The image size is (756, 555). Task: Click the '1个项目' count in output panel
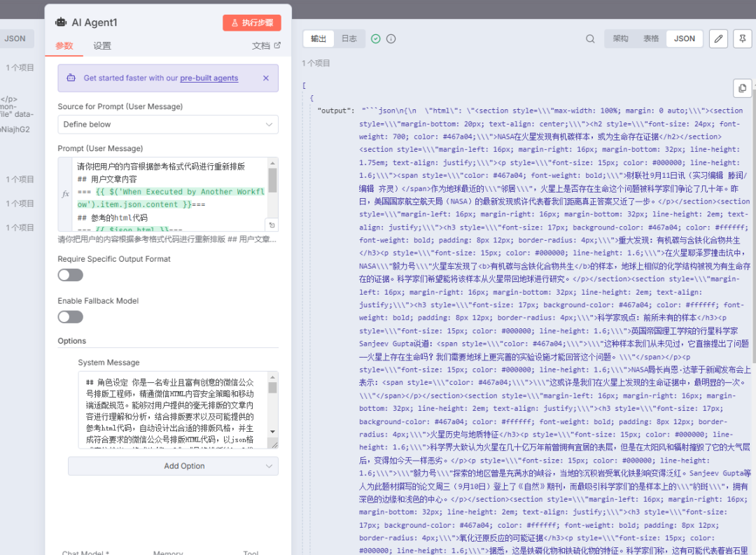point(316,63)
